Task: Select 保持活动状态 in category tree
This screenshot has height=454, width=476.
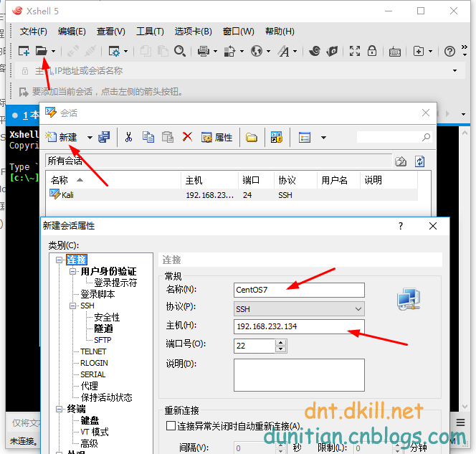Action: tap(106, 397)
